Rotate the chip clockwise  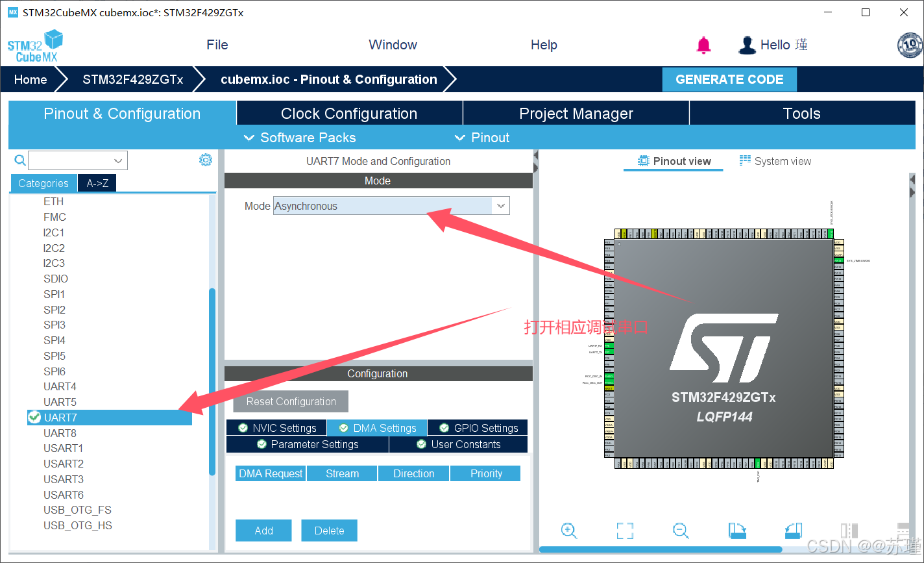tap(738, 531)
